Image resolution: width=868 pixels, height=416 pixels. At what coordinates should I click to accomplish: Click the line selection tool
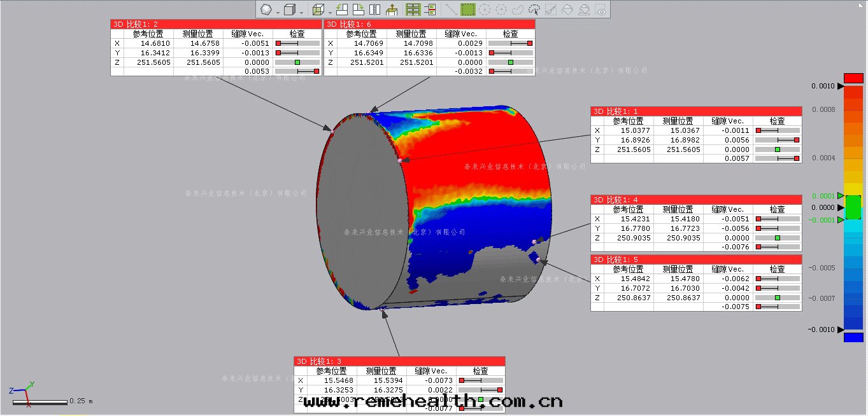[450, 10]
